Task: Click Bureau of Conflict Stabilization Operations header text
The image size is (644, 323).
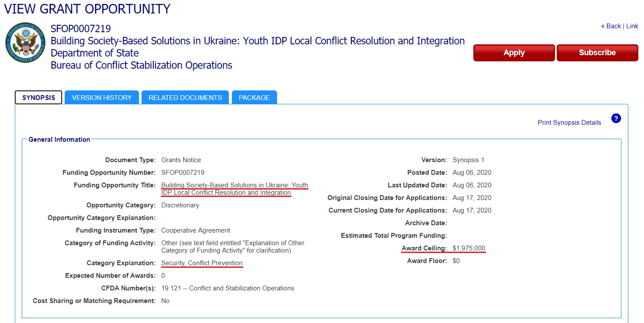Action: 142,65
